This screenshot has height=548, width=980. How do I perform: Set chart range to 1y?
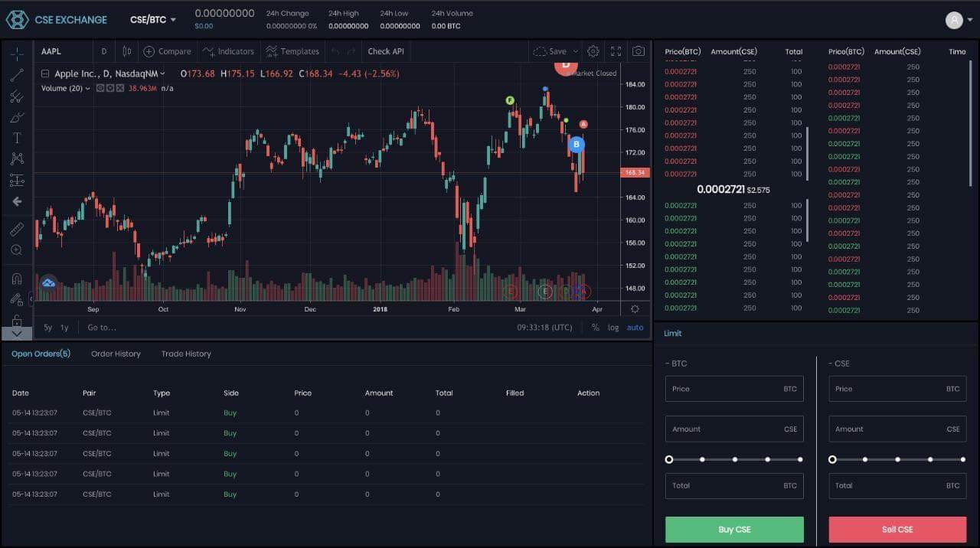pos(64,328)
